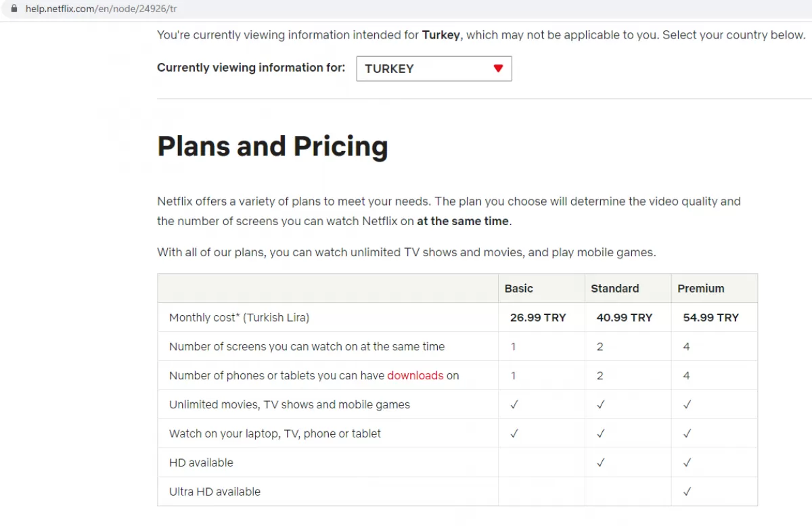Click the 54.99 TRY Premium price
This screenshot has height=526, width=812.
tap(711, 317)
